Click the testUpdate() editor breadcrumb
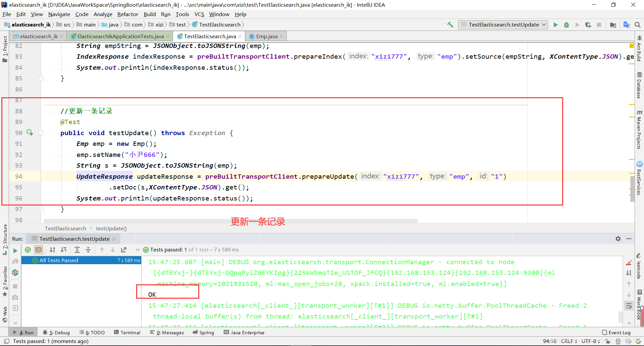 (x=111, y=228)
